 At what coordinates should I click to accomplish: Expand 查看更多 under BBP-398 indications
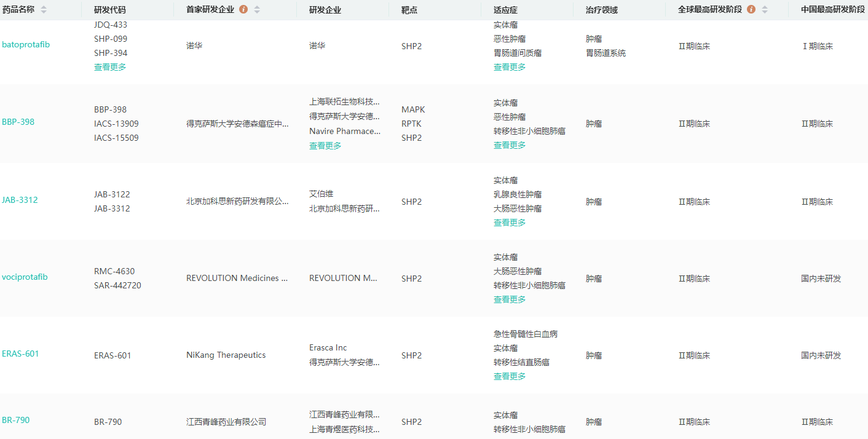click(x=510, y=145)
